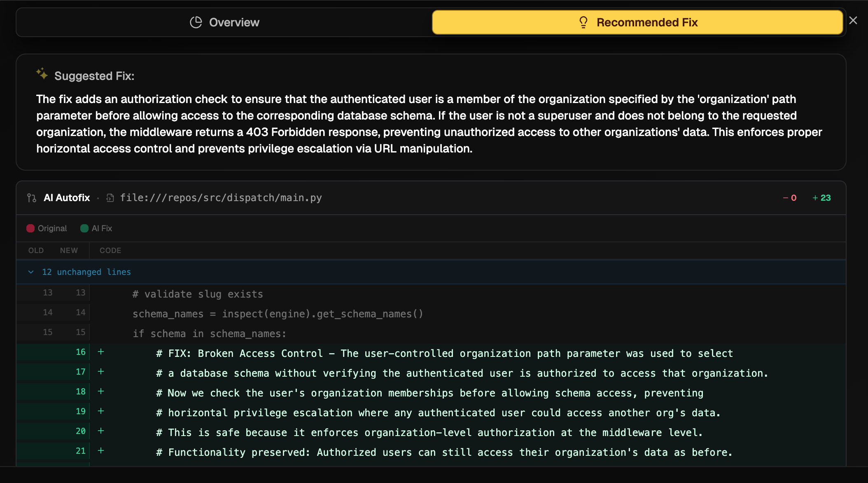
Task: Click the file:///repos/src/dispatch/main.py path
Action: tap(221, 198)
